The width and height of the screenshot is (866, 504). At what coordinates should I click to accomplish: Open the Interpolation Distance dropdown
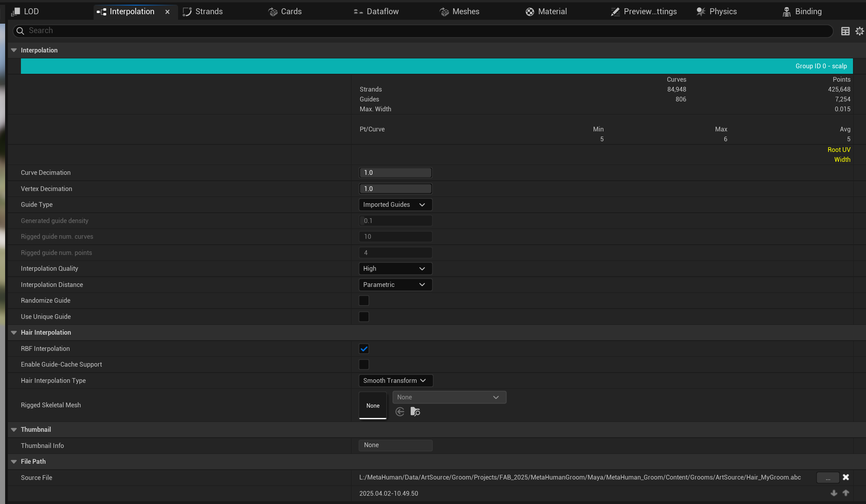[x=395, y=285]
